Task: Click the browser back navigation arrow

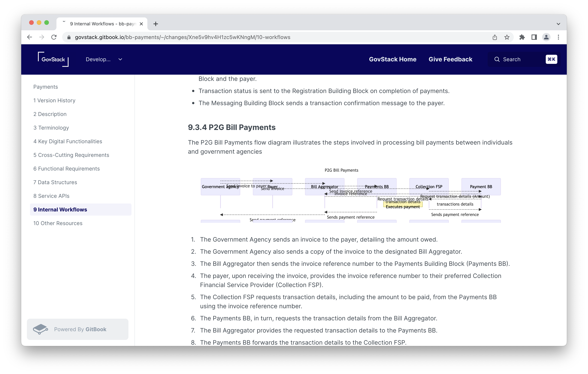Action: point(29,37)
